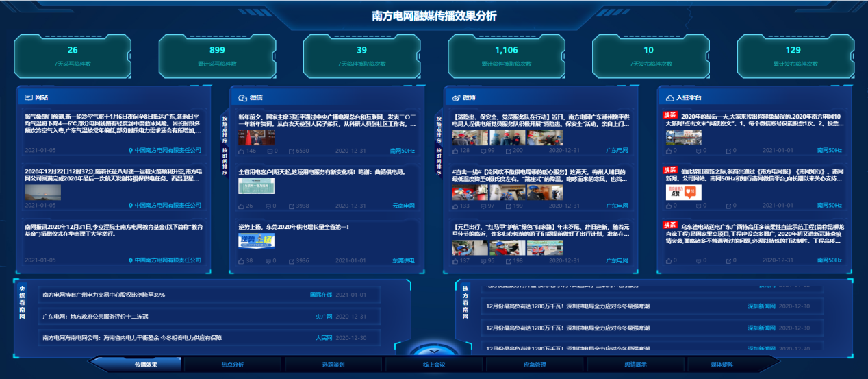868x379 pixels.
Task: Click the location pin icon on first website article
Action: pos(131,150)
